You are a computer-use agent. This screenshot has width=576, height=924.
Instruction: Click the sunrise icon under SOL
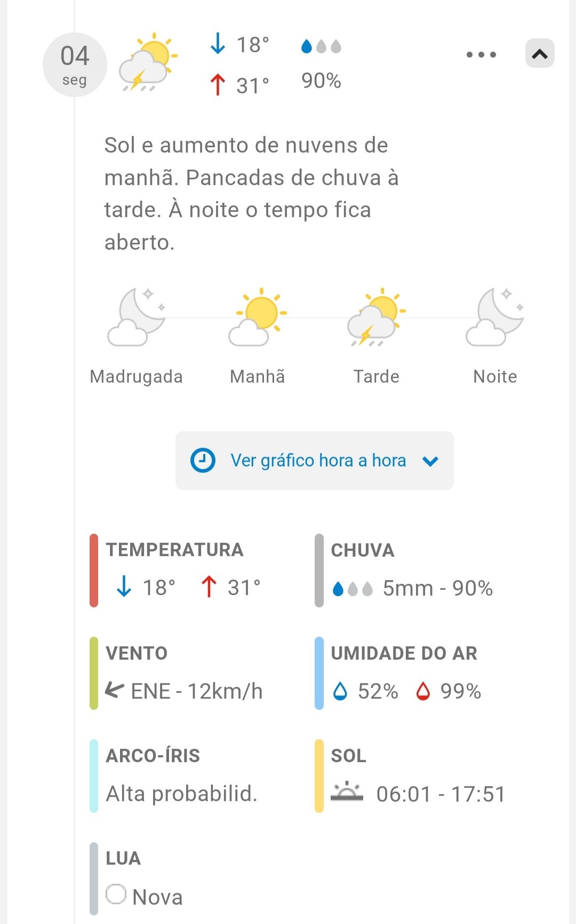coord(347,792)
